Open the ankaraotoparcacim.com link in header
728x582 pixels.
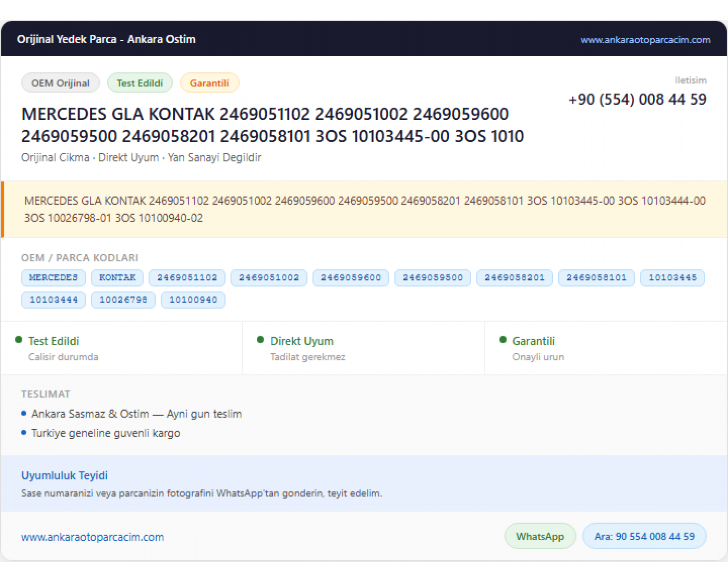click(645, 40)
